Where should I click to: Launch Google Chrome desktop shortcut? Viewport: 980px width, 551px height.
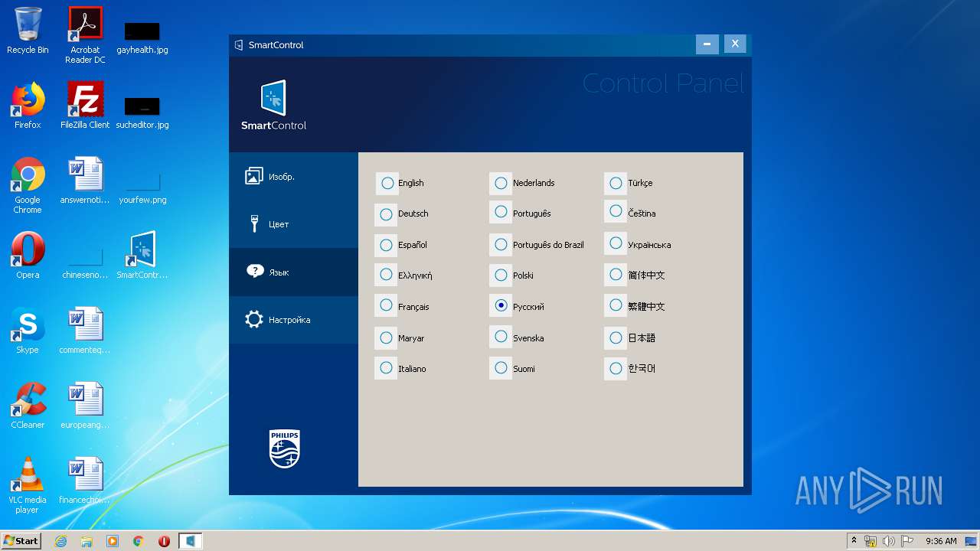[x=28, y=185]
